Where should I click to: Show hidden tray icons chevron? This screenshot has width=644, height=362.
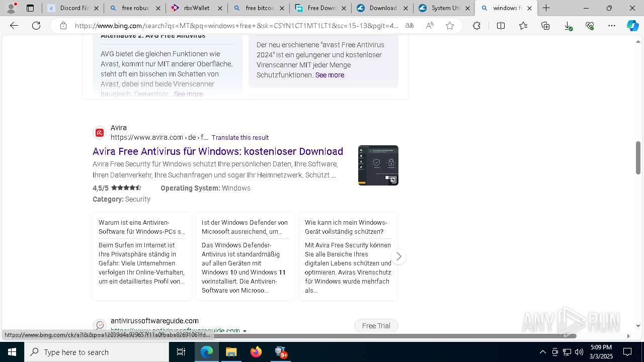pos(542,352)
